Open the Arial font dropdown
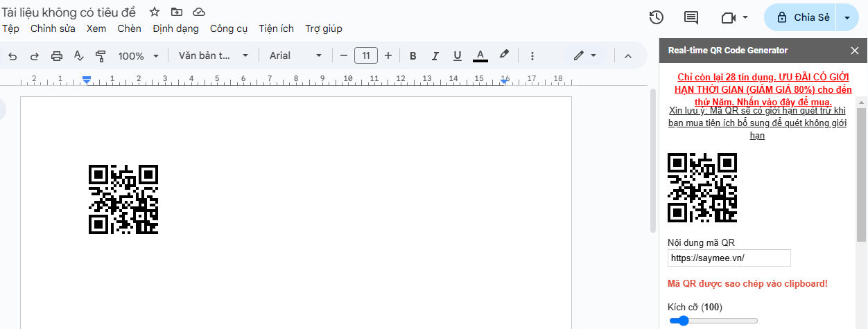Viewport: 868px width, 329px height. click(296, 56)
